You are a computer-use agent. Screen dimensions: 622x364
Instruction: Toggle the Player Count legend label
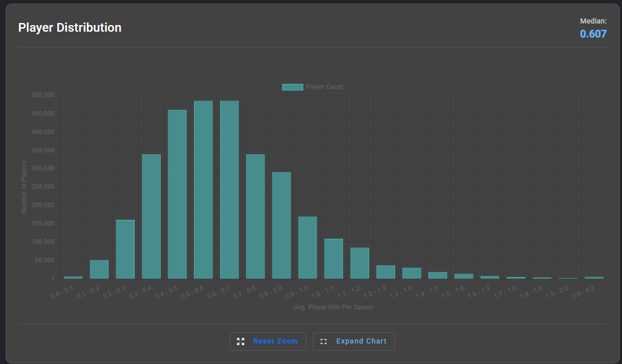[325, 87]
